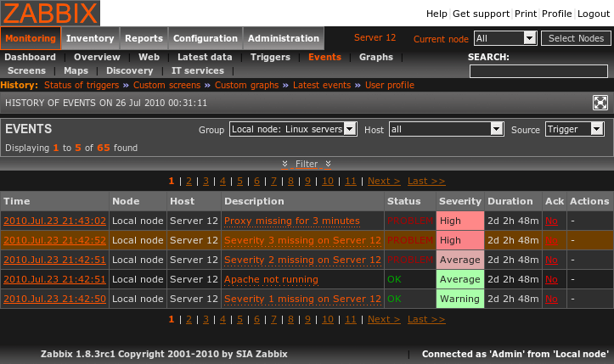
Task: Open Custom screens history link
Action: [166, 85]
